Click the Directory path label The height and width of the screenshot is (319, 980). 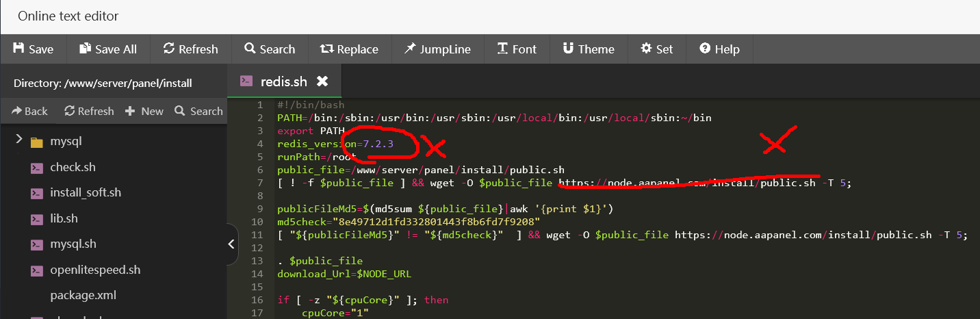click(103, 83)
